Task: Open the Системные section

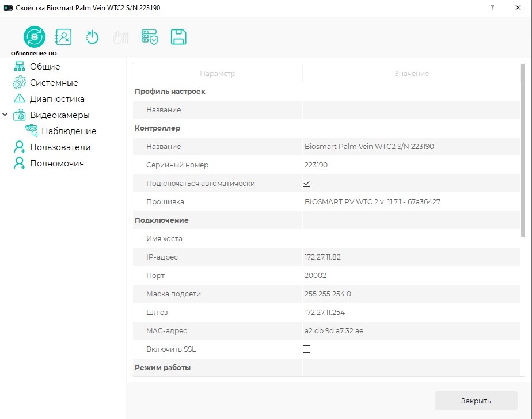Action: coord(54,83)
